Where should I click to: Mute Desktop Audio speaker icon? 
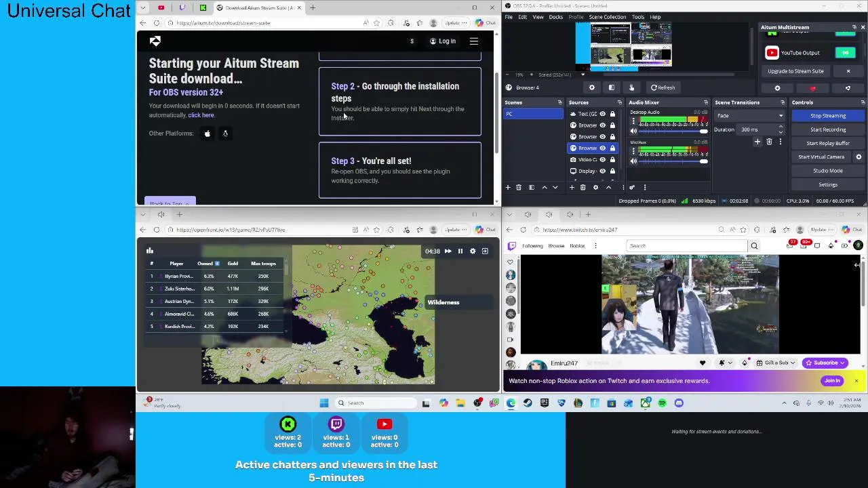633,131
